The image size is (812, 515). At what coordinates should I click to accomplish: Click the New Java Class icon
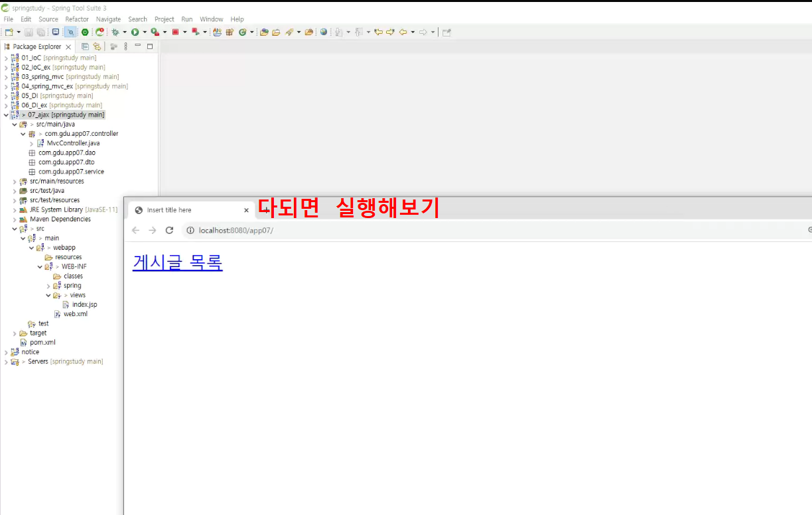coord(242,32)
